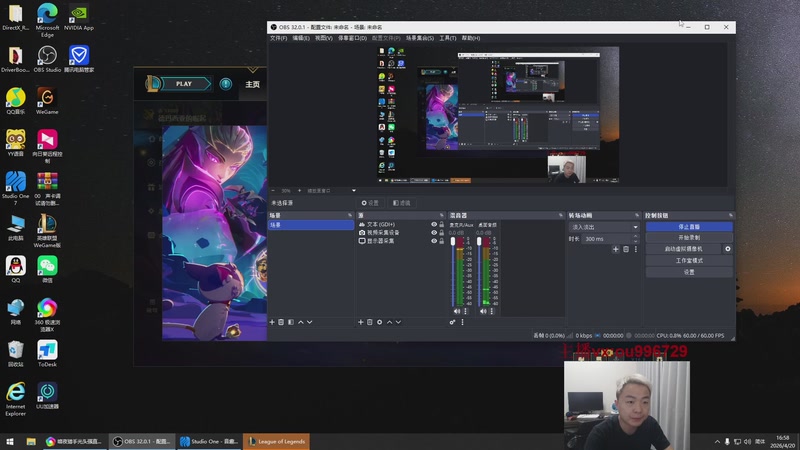Viewport: 800px width, 450px height.
Task: Adjust 桌面音频 volume slider handle
Action: pyautogui.click(x=479, y=241)
